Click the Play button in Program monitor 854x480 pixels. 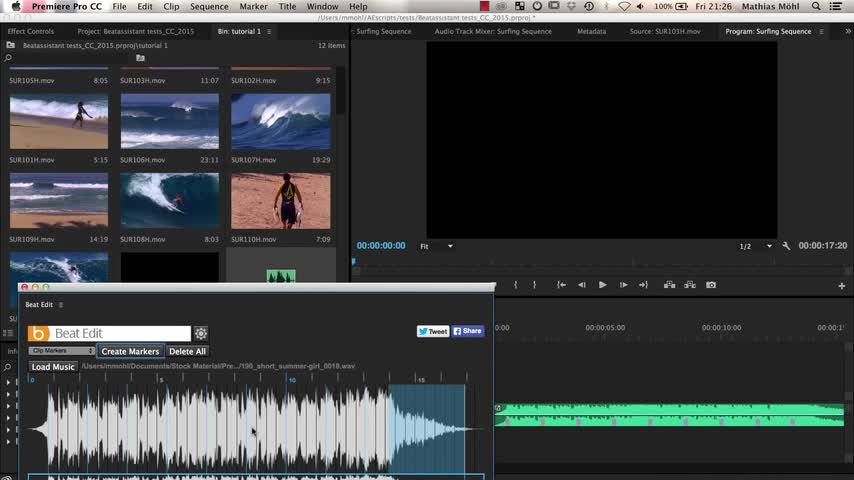click(602, 285)
